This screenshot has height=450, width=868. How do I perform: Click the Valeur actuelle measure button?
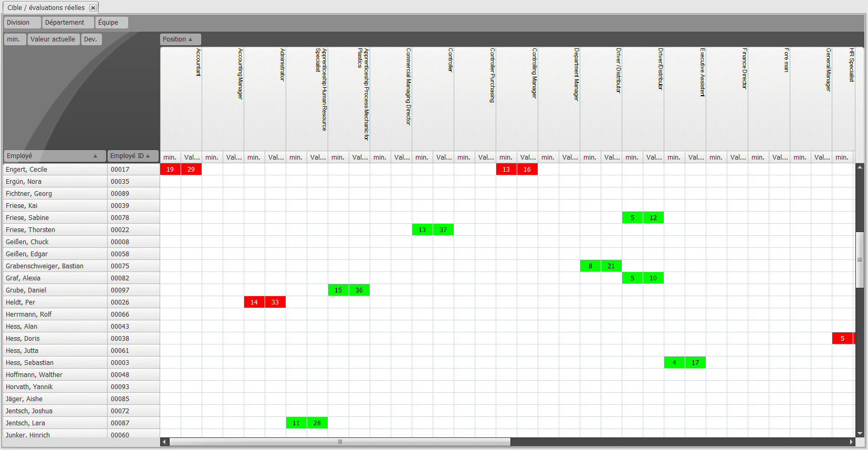click(x=54, y=39)
